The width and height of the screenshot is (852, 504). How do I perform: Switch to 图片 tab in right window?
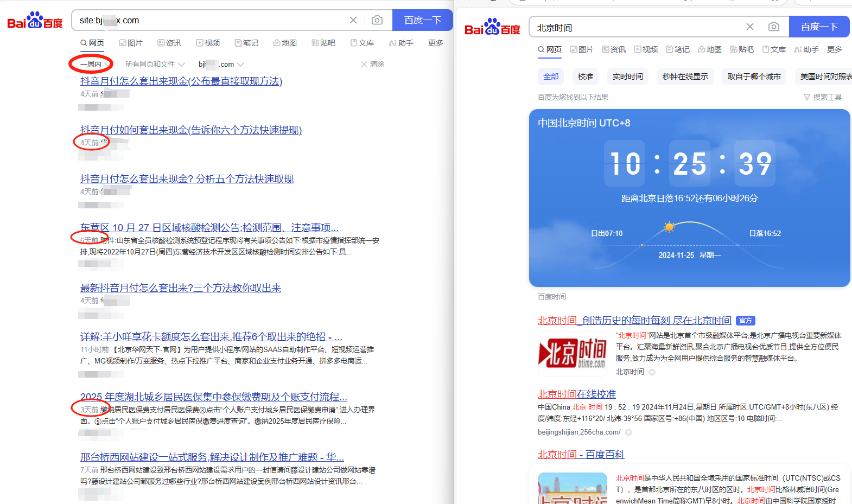pos(582,49)
